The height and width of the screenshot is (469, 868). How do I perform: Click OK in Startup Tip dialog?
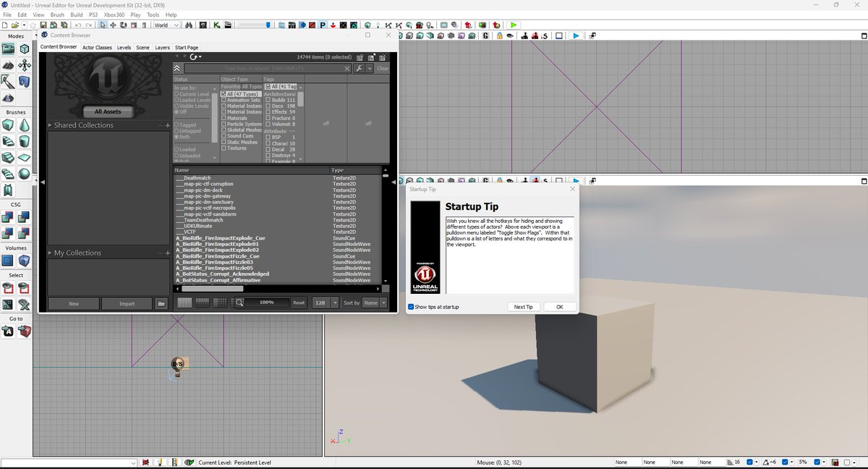560,307
